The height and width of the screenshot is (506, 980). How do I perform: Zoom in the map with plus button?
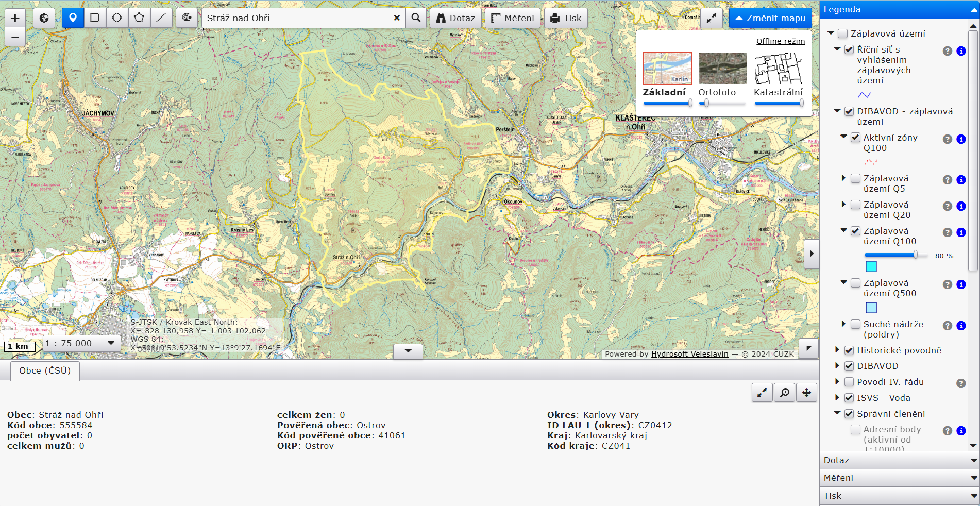click(15, 18)
